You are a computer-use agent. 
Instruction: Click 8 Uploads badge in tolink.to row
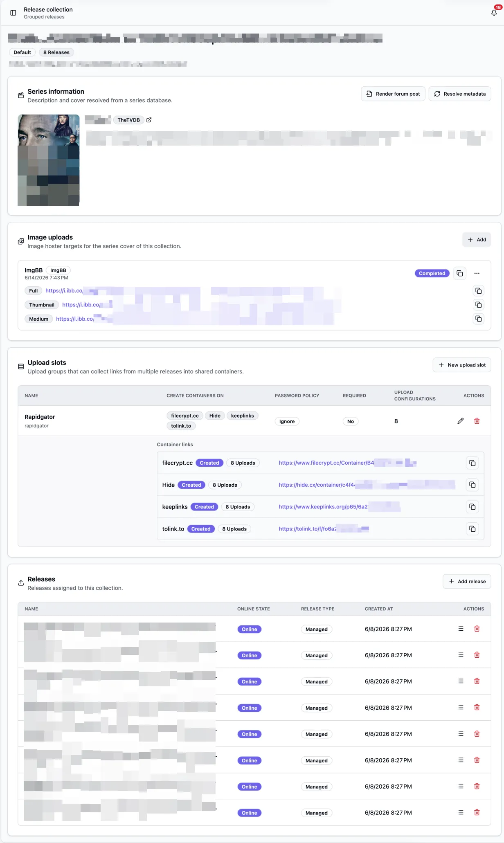234,529
